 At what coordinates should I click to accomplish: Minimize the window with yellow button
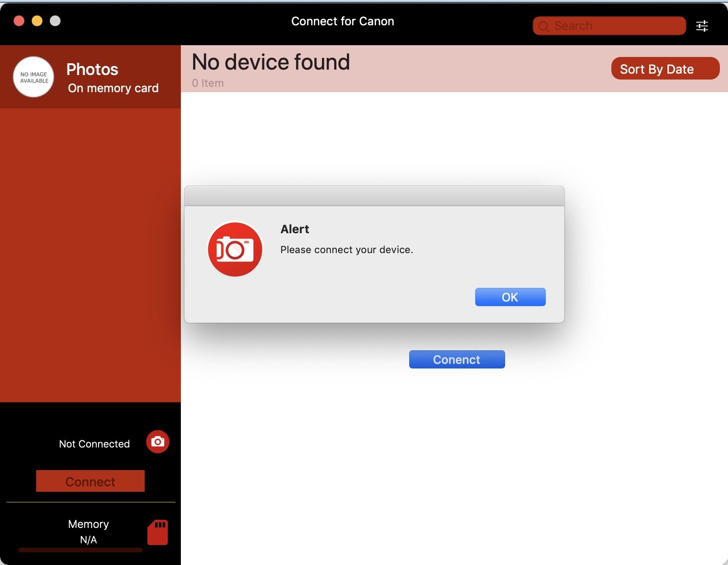tap(37, 21)
